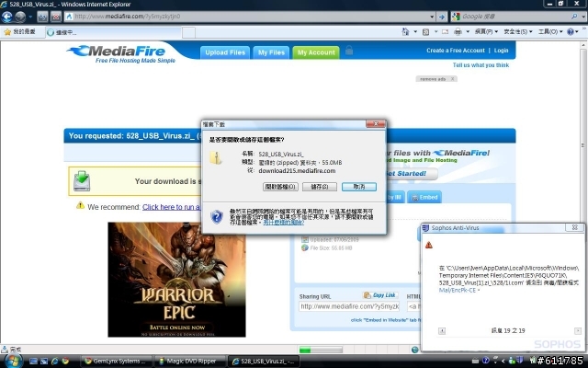Click the 開啟舊檔(O) Open button in dialog
The image size is (588, 368).
[280, 187]
